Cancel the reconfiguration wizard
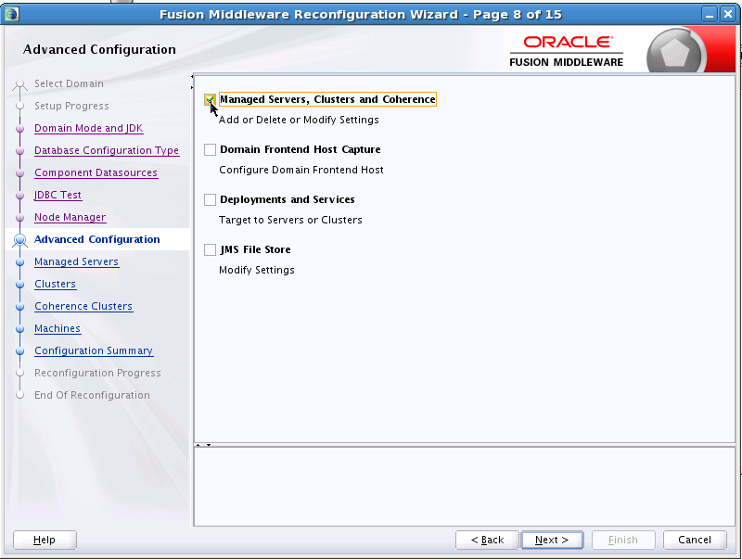This screenshot has width=742, height=560. tap(694, 540)
